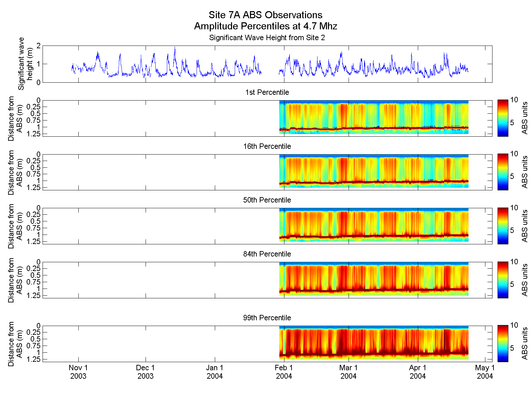Select the 'Dec 1 2003' date label
The height and width of the screenshot is (405, 532).
(x=146, y=372)
